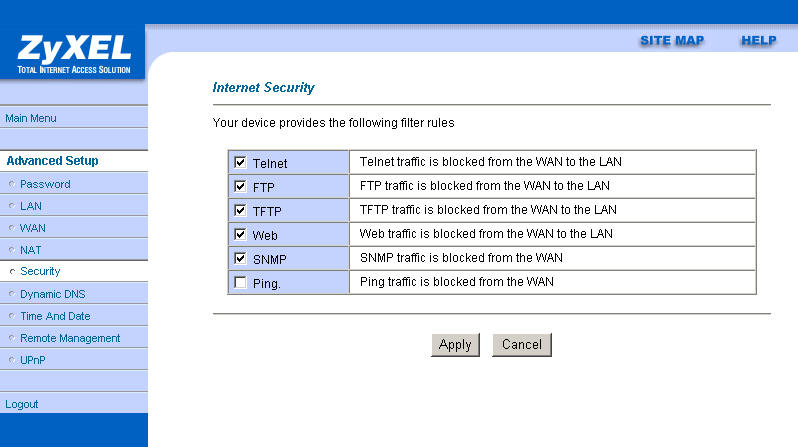Open the Help link

tap(759, 40)
